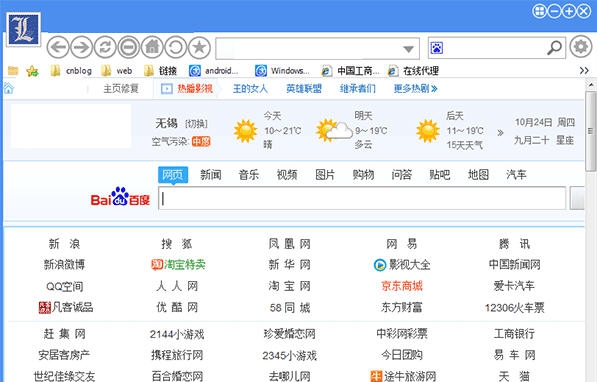Click the magnifier search icon

pos(554,48)
